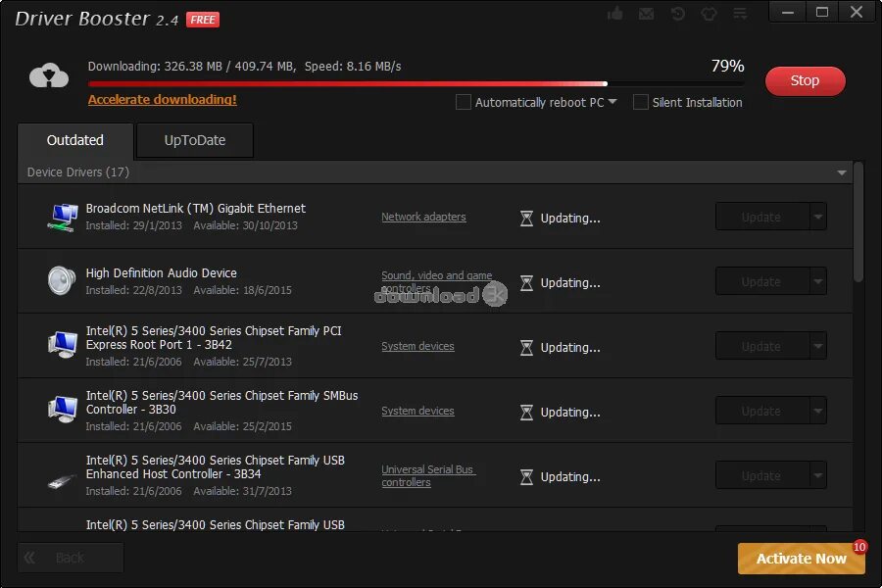Open the Automatically reboot PC dropdown arrow
Image resolution: width=882 pixels, height=588 pixels.
612,102
